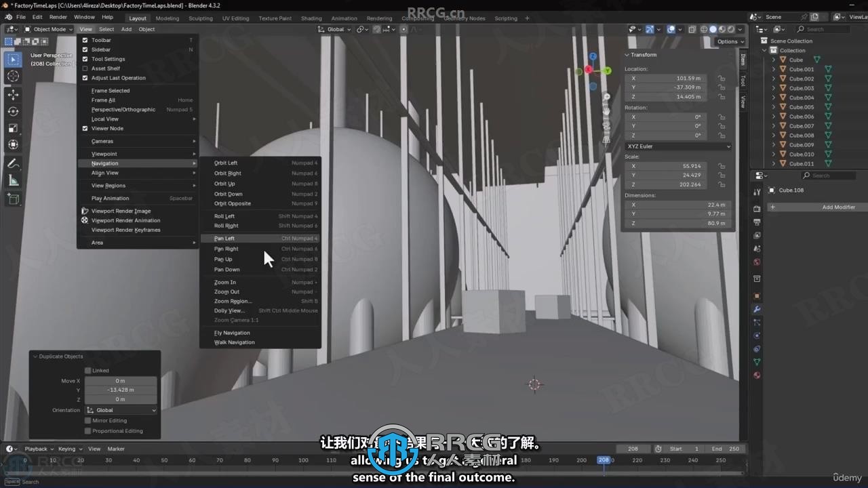Activate the Transform tool
This screenshot has height=488, width=868.
(x=14, y=144)
